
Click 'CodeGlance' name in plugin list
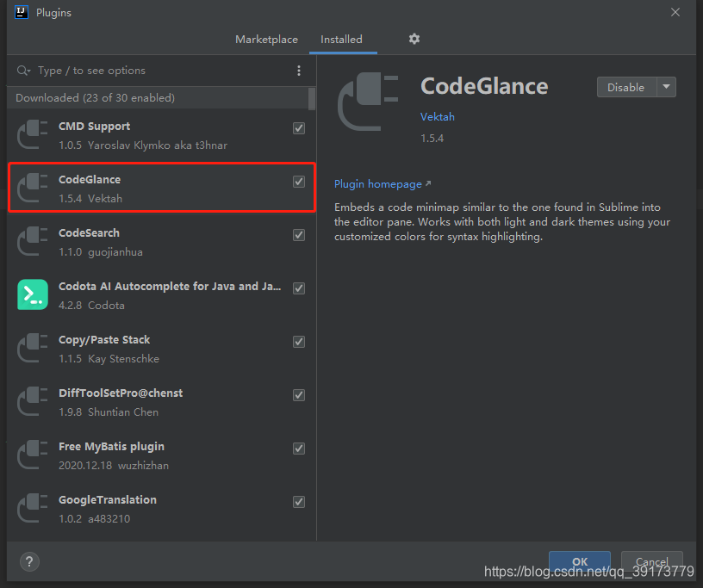90,180
